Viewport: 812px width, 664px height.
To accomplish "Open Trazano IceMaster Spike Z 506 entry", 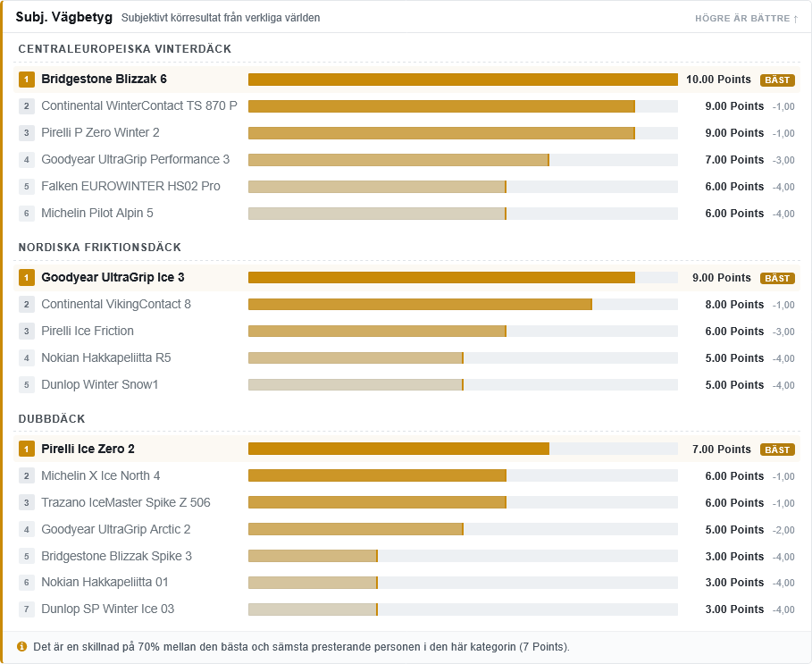I will pos(126,502).
